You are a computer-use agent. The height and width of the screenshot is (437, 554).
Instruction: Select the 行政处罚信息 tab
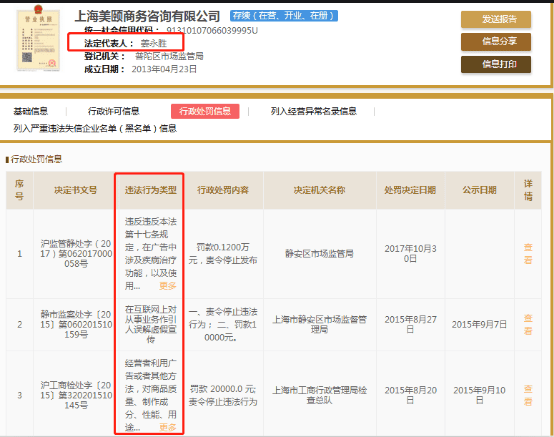tap(205, 111)
